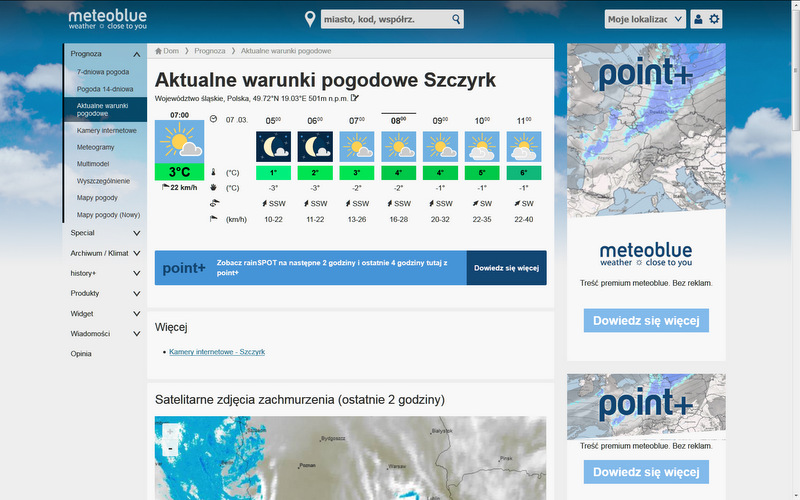Click the 22 km/h current wind value
This screenshot has width=800, height=500.
pyautogui.click(x=184, y=188)
